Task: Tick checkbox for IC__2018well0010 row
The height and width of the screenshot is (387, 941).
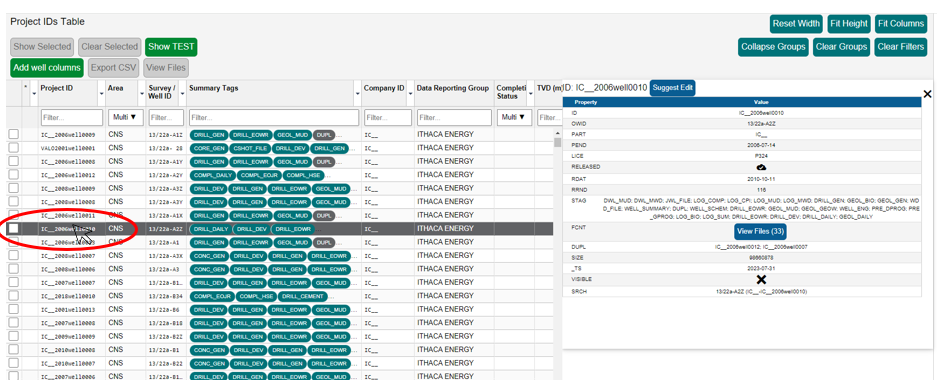Action: [13, 296]
